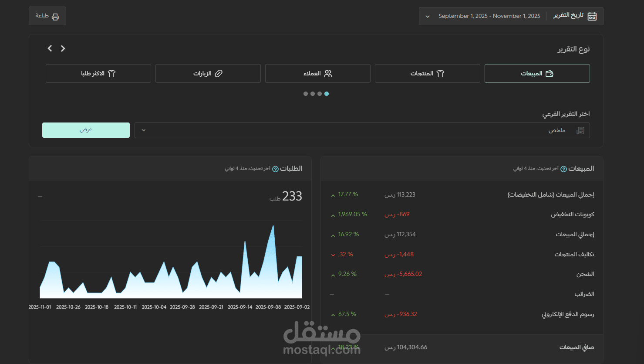Click the الضرائب row label

click(584, 294)
